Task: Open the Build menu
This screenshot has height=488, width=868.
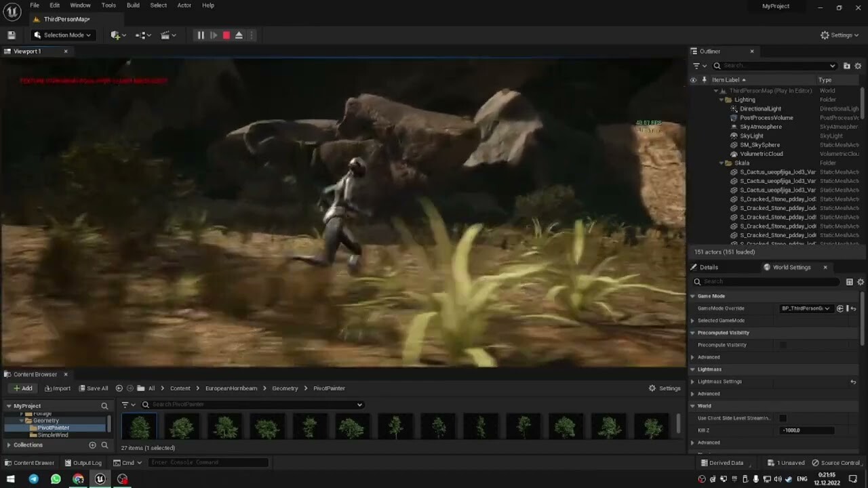Action: click(132, 5)
